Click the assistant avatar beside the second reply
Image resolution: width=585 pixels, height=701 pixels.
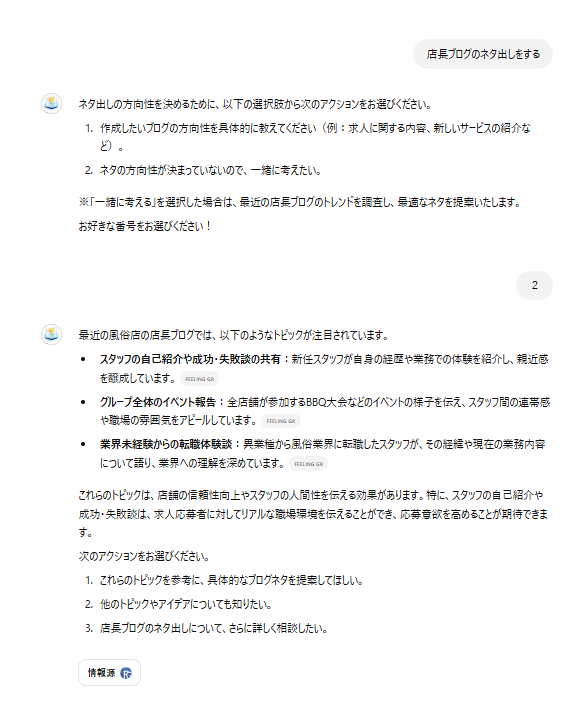tap(51, 334)
